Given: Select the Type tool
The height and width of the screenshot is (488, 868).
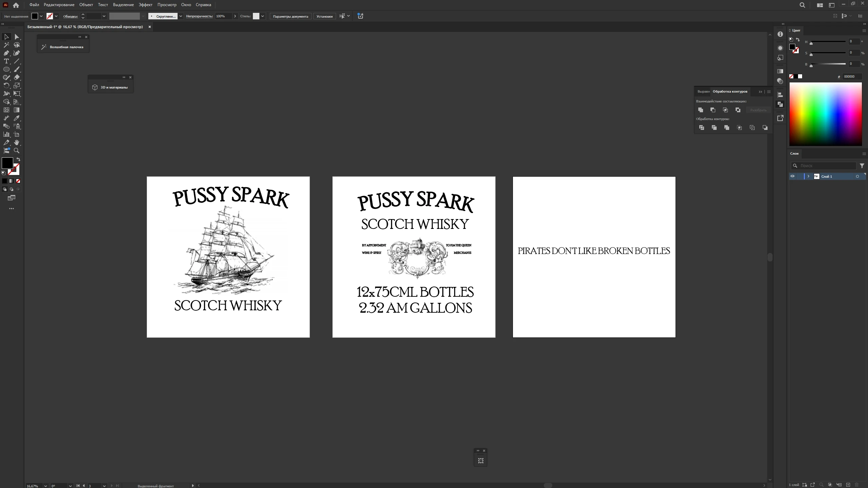Looking at the screenshot, I should coord(6,61).
